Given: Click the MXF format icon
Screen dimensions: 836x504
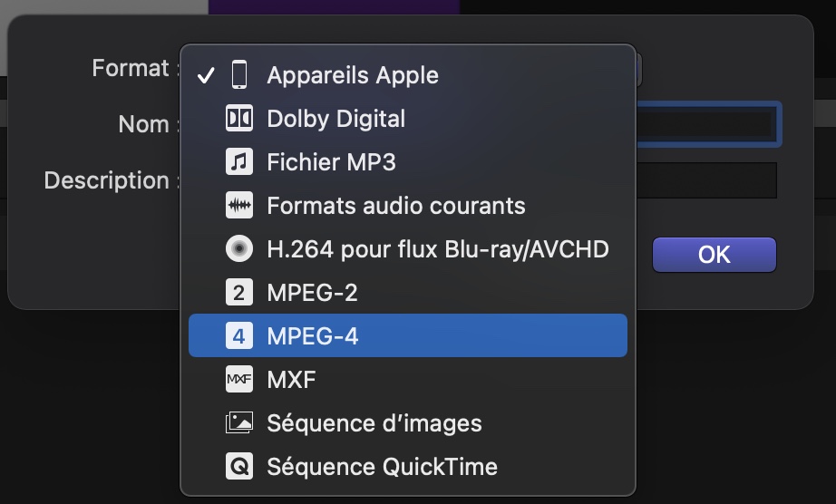Looking at the screenshot, I should [x=239, y=380].
